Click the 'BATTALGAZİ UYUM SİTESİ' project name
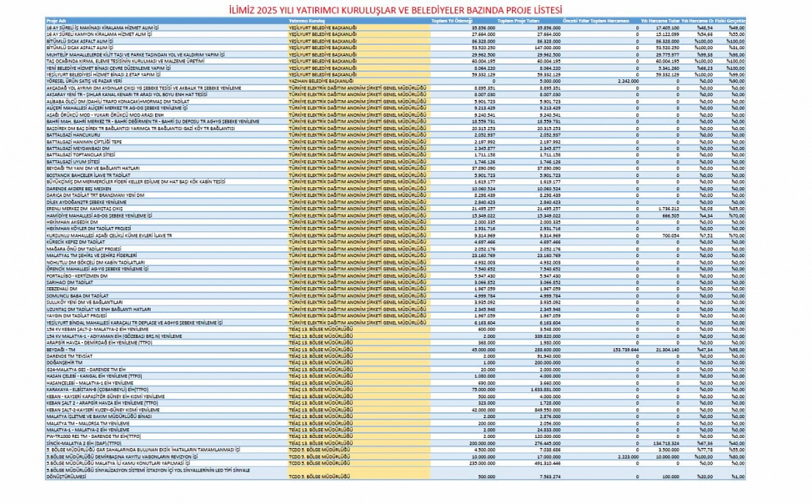The image size is (812, 504). coord(73,162)
